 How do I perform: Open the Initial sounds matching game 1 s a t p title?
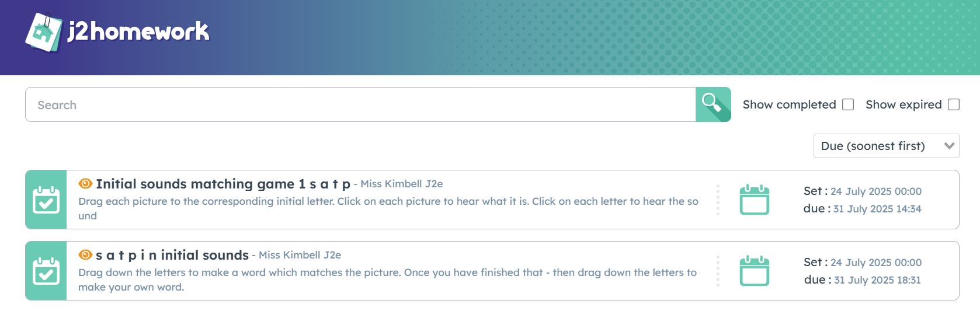point(223,184)
